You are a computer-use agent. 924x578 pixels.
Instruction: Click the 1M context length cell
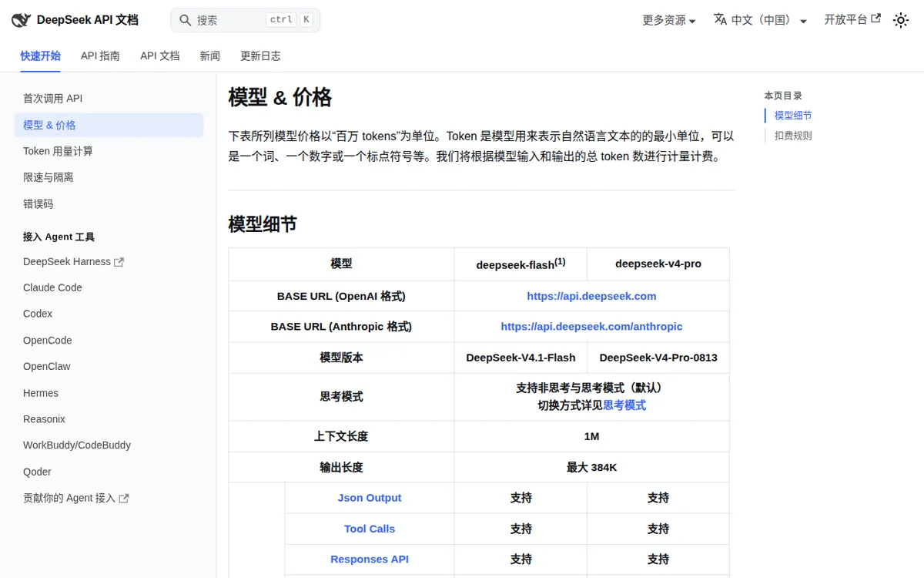point(591,436)
